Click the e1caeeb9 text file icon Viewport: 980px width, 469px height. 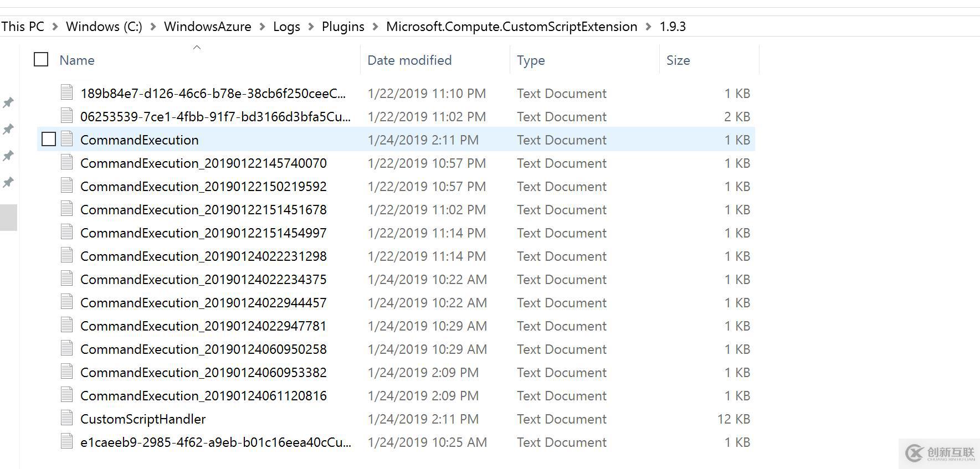(66, 442)
